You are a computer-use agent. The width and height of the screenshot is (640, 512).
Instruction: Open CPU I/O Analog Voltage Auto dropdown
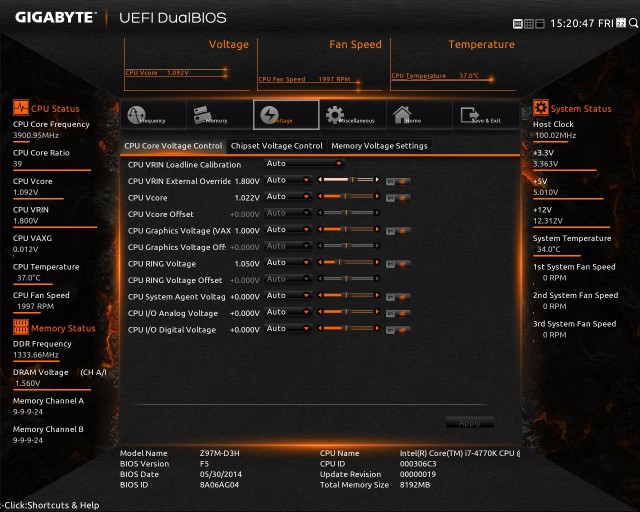point(287,312)
